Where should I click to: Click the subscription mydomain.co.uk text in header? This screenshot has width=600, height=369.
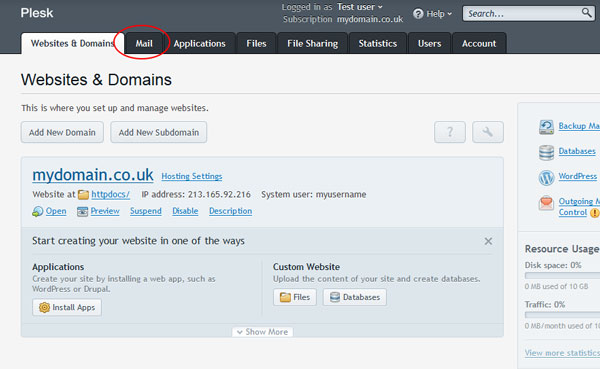coord(370,19)
